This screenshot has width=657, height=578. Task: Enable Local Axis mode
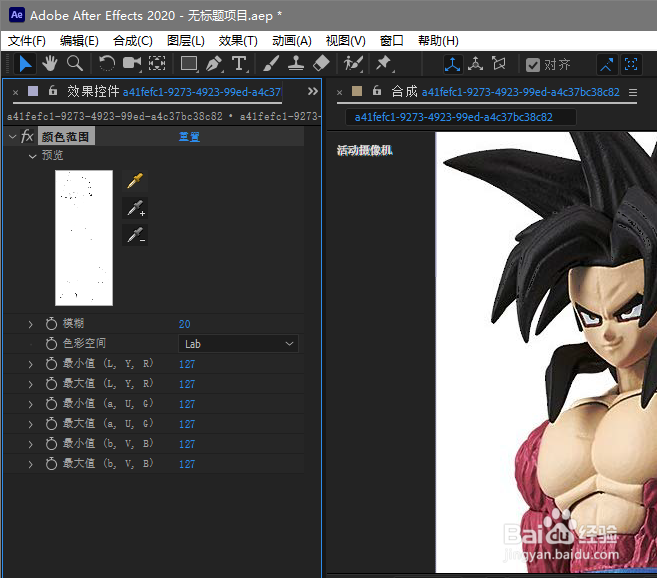coord(453,65)
